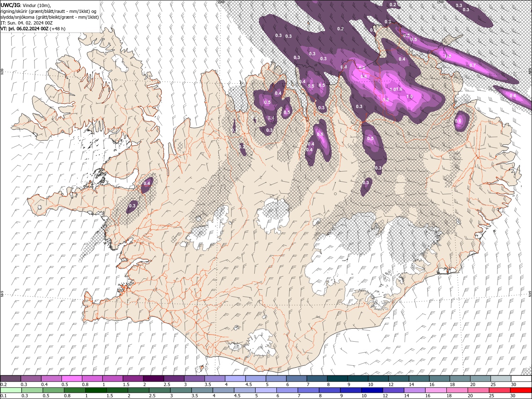Click the lower-row swatch between 25 and 30

click(x=500, y=390)
